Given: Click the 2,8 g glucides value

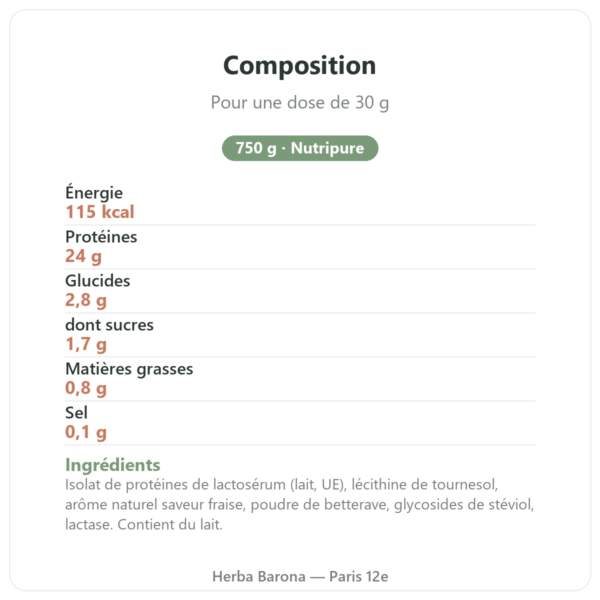Looking at the screenshot, I should pyautogui.click(x=86, y=300).
